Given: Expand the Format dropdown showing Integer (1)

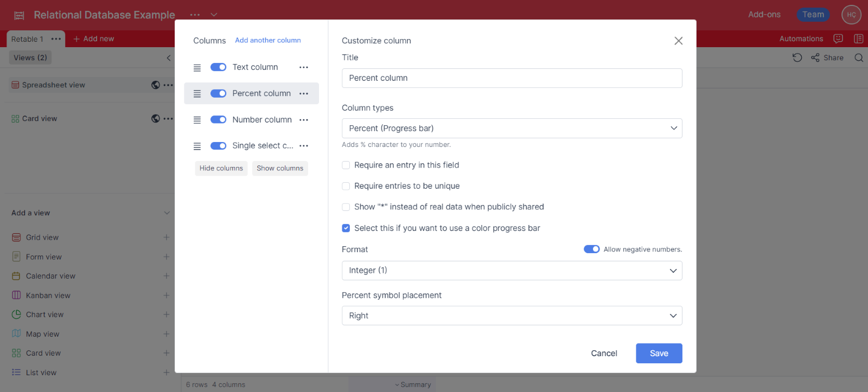Looking at the screenshot, I should (512, 271).
